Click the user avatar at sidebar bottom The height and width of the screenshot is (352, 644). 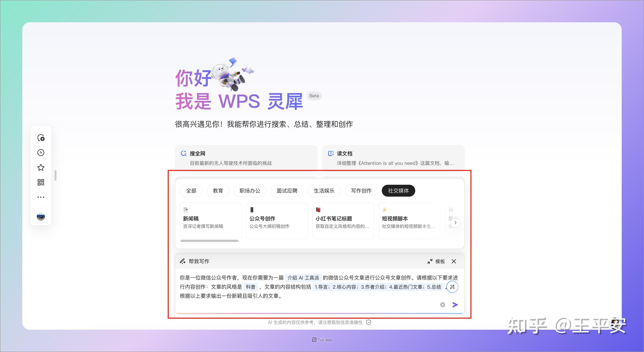(41, 217)
